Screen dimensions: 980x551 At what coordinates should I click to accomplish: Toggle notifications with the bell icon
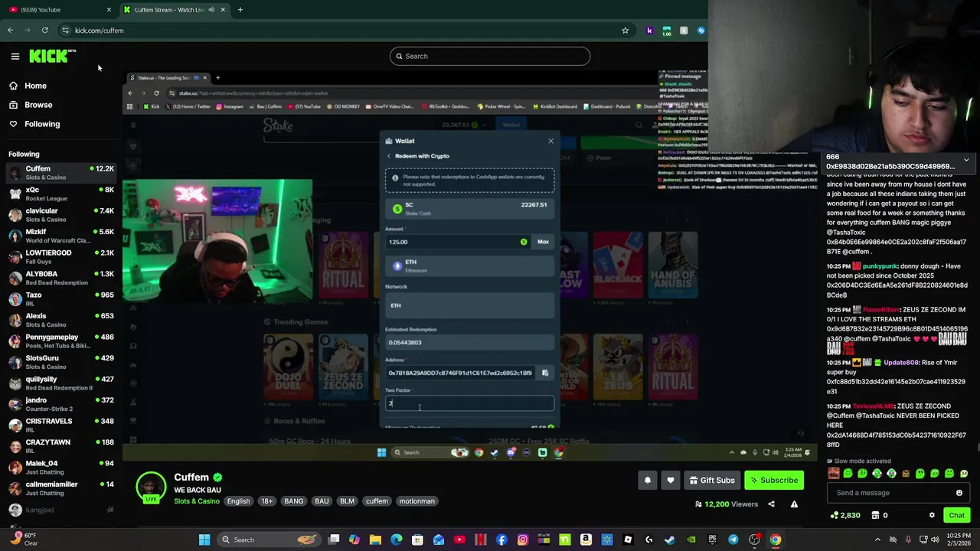(648, 480)
